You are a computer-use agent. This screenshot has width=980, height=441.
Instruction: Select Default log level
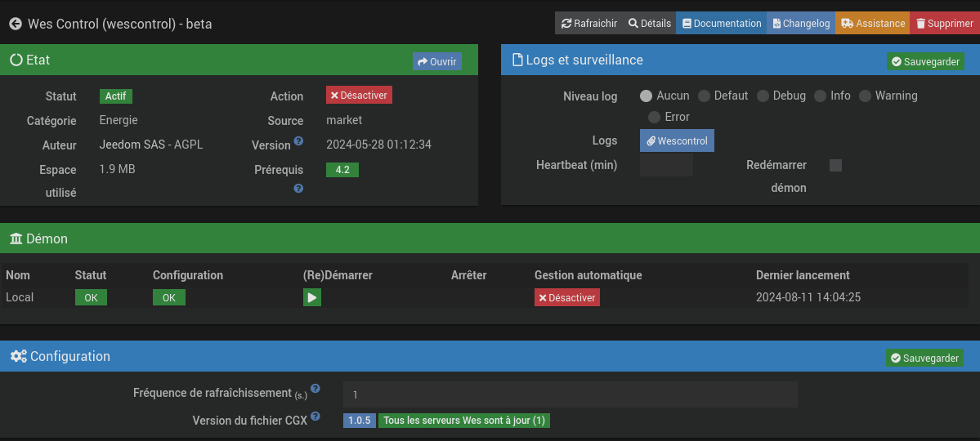point(705,96)
